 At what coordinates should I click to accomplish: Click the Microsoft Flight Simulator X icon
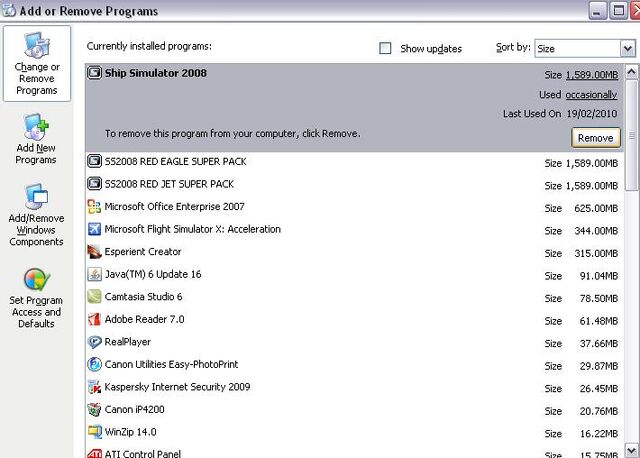[94, 229]
